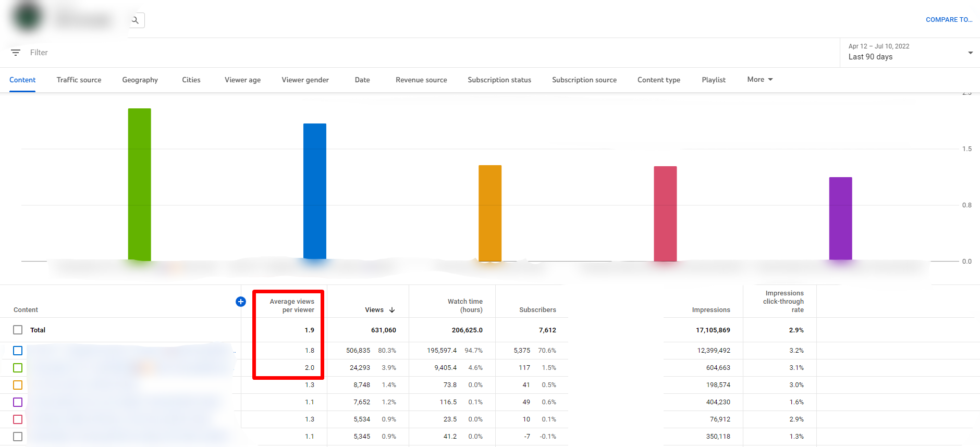Switch to the Content tab
Viewport: 980px width, 447px height.
[x=22, y=80]
